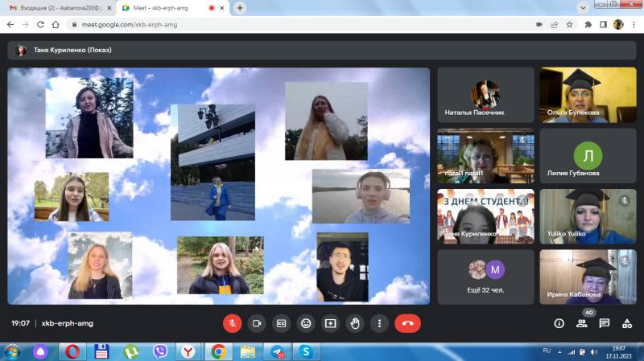Expand the Chrome tab search dropdown

pos(583,7)
